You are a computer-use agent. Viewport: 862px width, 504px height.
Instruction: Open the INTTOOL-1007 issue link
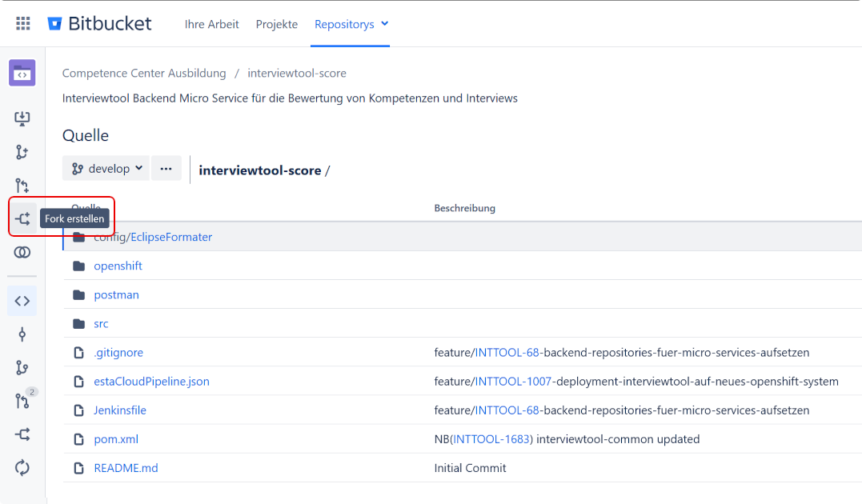513,382
